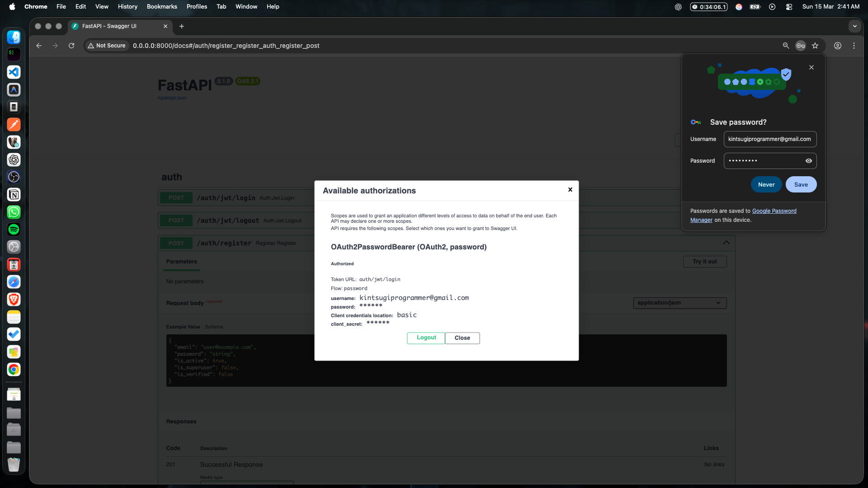This screenshot has height=488, width=868.
Task: Open the Help menu
Action: coord(273,7)
